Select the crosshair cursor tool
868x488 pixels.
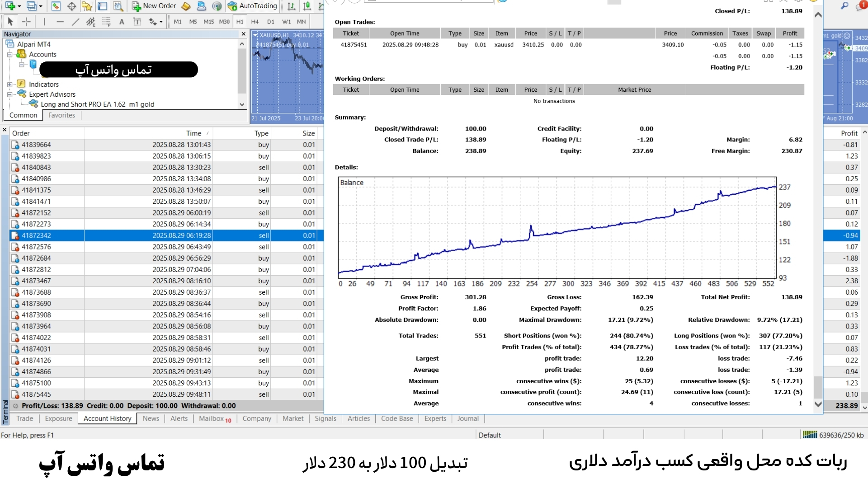coord(27,21)
